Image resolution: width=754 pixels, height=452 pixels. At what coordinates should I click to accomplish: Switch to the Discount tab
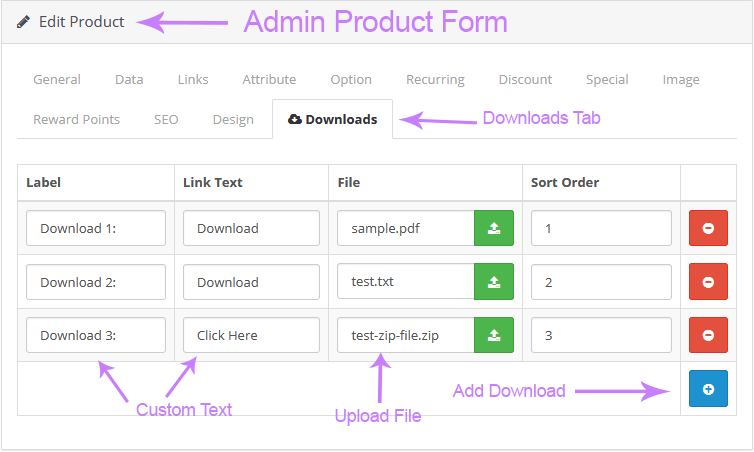(525, 79)
